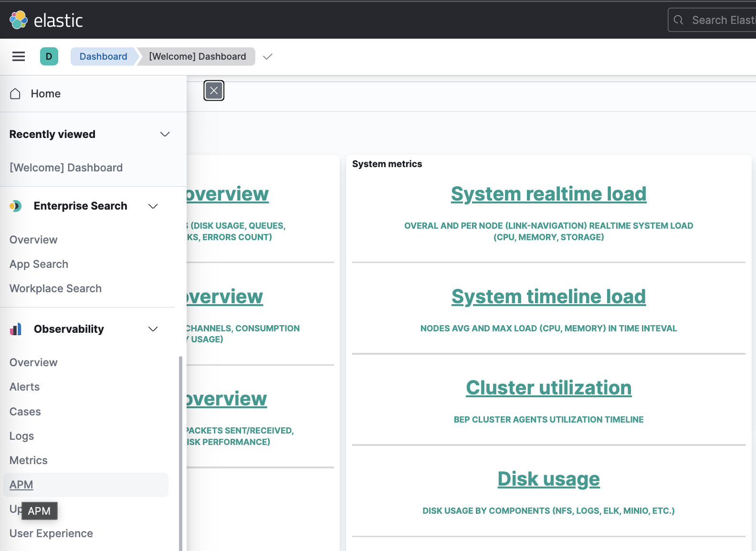Viewport: 756px width, 551px height.
Task: Click the realtime system load description text
Action: point(549,232)
